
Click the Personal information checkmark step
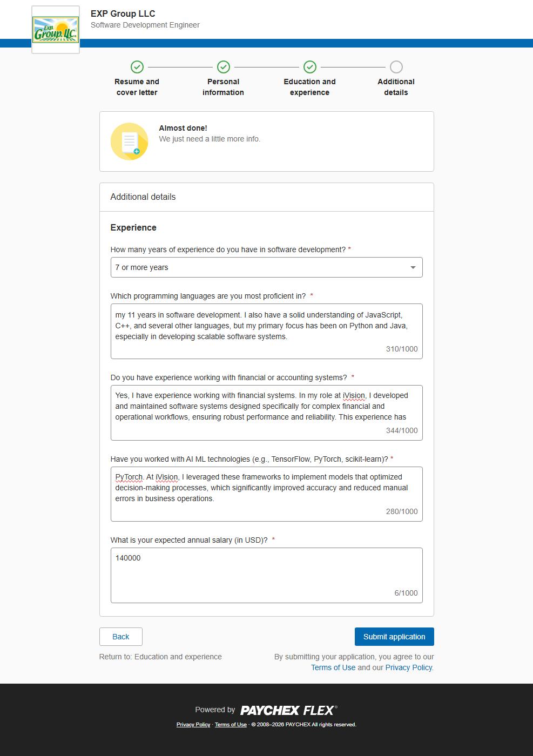(x=224, y=67)
